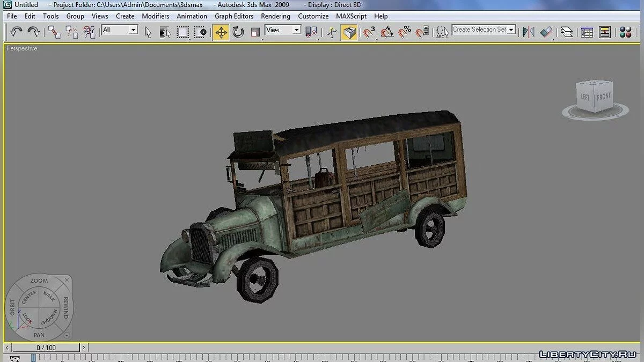Image resolution: width=644 pixels, height=362 pixels.
Task: Open Select by Name tool
Action: (165, 32)
